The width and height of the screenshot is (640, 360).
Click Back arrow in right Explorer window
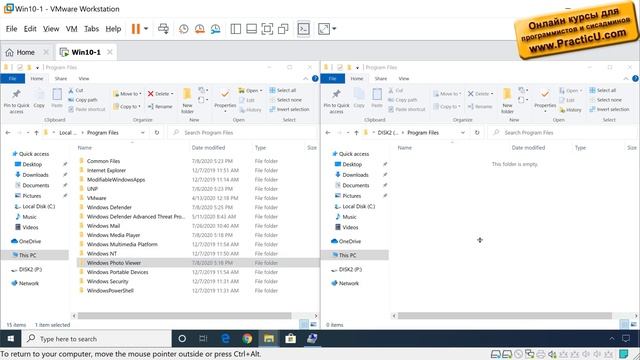328,133
